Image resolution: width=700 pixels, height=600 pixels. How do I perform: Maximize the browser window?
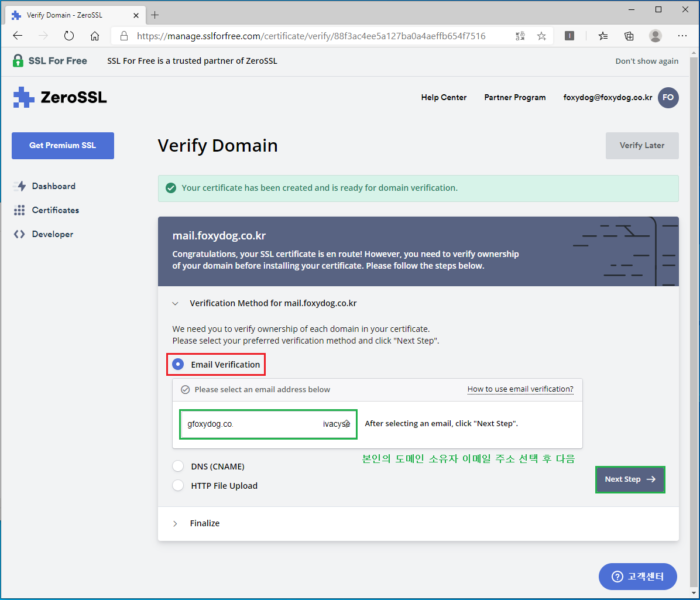click(x=658, y=9)
